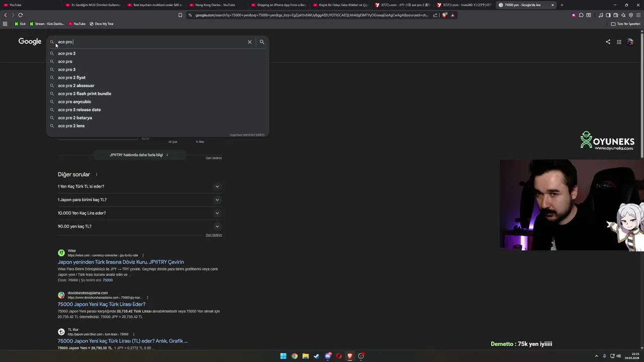Open the Extensions puzzle icon
This screenshot has height=362, width=644.
pos(581,15)
